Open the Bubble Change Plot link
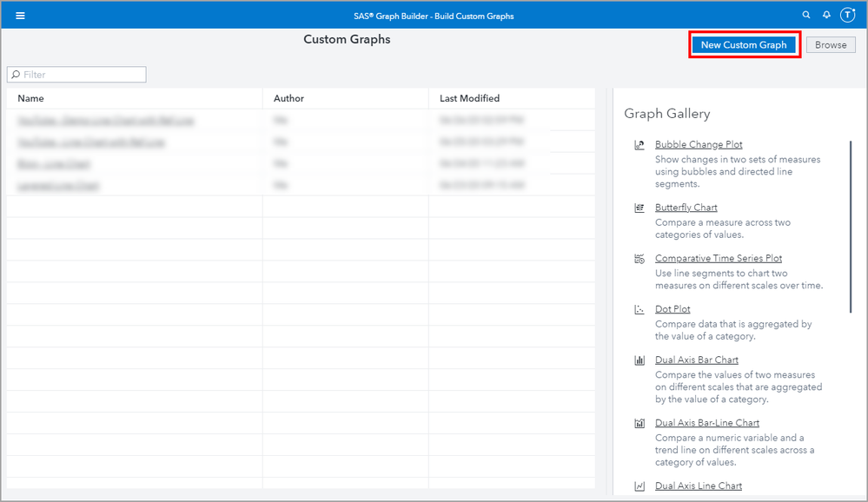This screenshot has width=868, height=502. (x=699, y=145)
